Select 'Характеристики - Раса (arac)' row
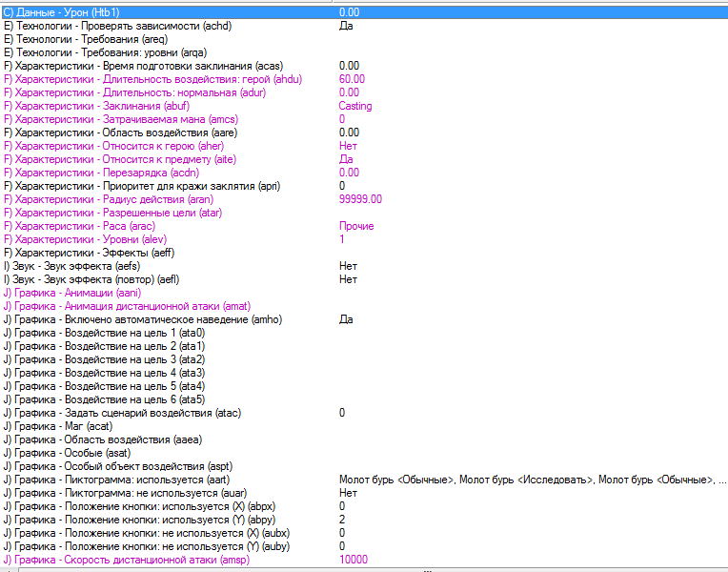The width and height of the screenshot is (728, 572). coord(364,226)
